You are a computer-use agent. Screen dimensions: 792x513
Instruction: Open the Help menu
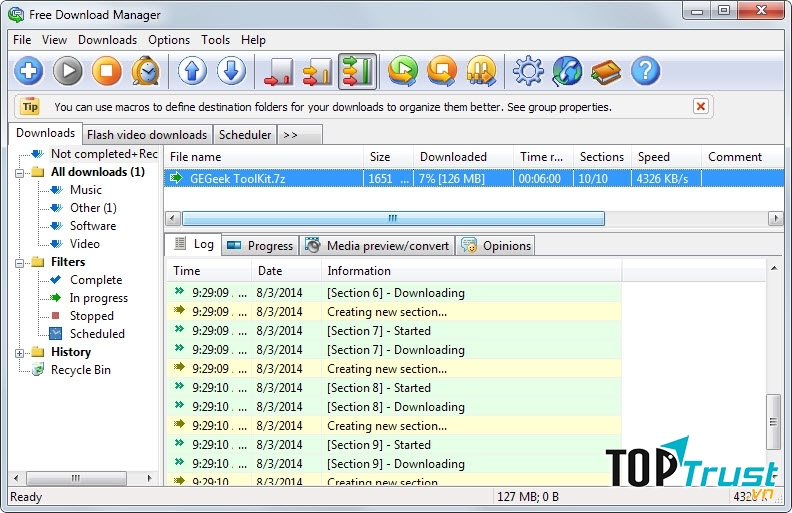point(253,40)
